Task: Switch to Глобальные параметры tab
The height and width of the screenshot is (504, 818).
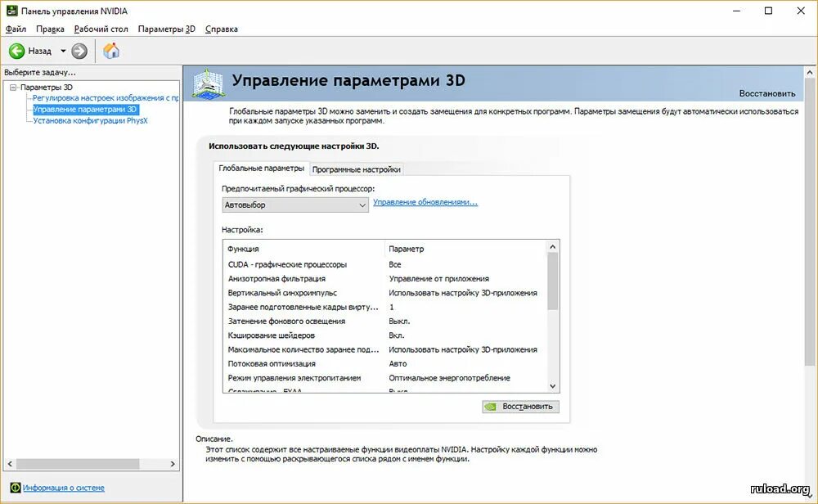Action: pos(262,168)
